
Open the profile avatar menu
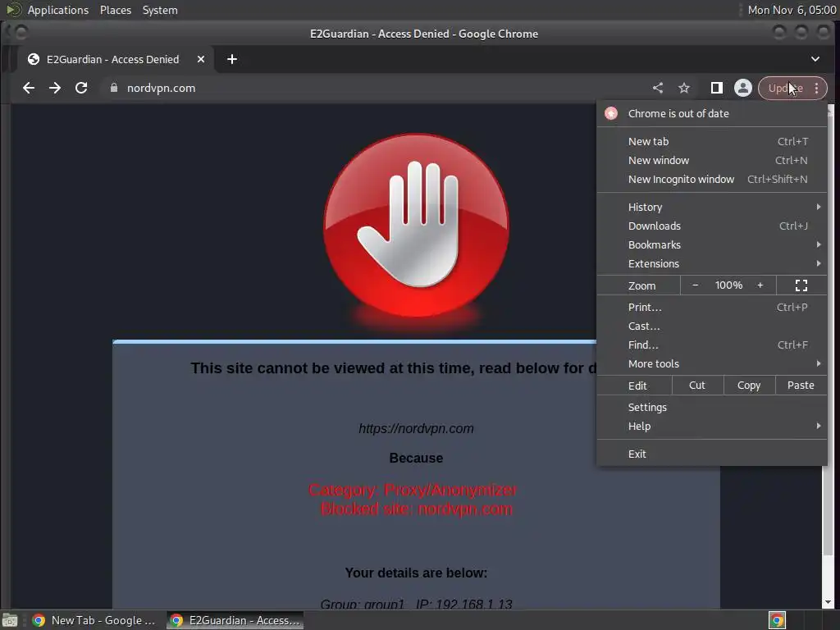click(x=743, y=88)
